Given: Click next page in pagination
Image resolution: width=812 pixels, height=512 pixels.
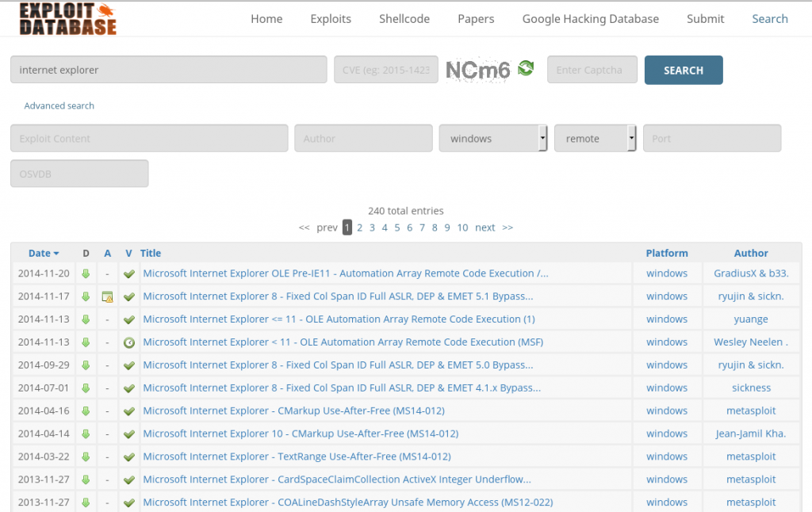Looking at the screenshot, I should point(485,227).
